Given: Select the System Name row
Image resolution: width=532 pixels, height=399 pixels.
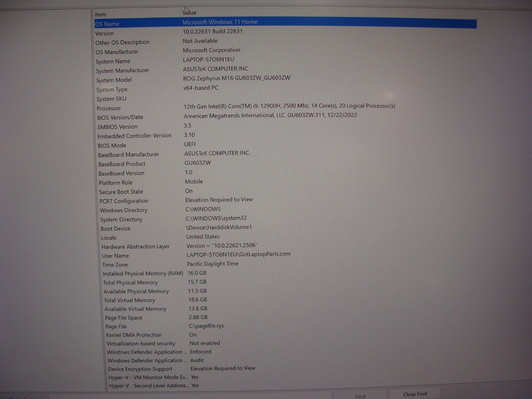Looking at the screenshot, I should (286, 60).
